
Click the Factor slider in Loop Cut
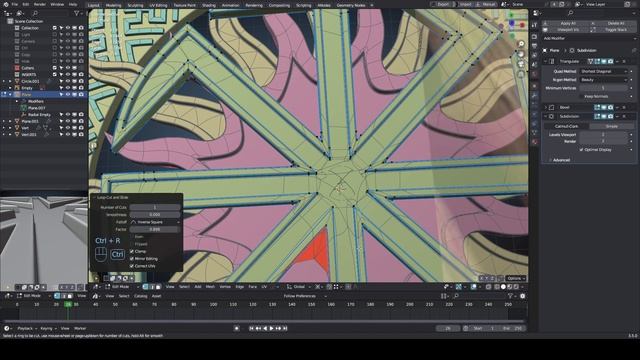tap(155, 229)
